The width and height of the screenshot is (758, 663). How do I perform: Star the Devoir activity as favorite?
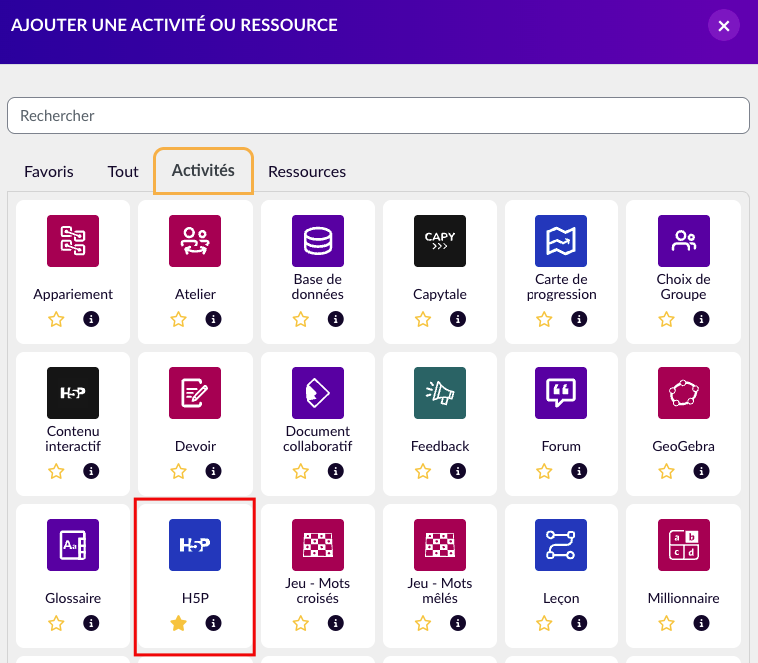pyautogui.click(x=179, y=471)
